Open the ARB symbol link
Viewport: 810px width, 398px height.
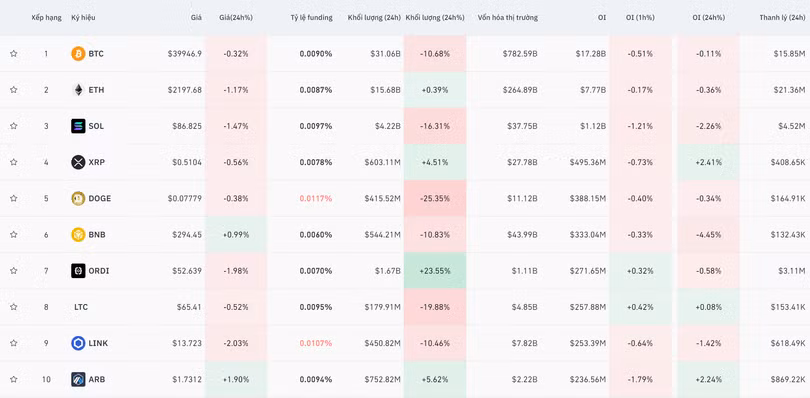97,379
